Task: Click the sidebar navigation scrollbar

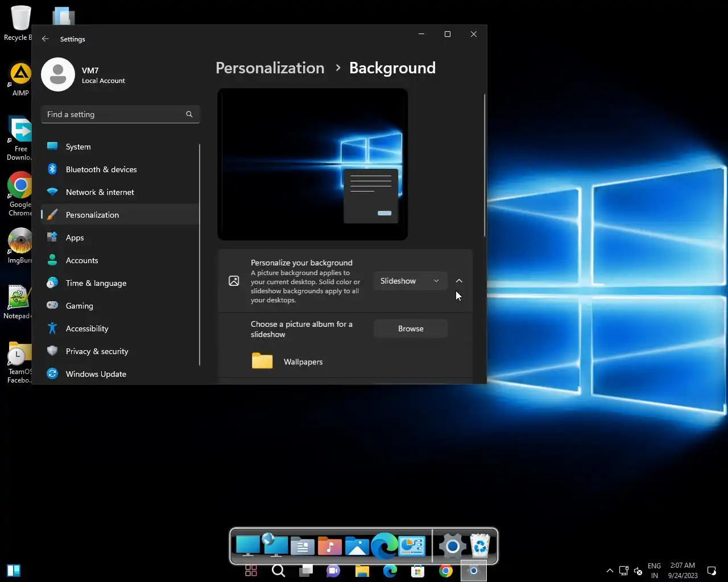Action: pos(200,255)
